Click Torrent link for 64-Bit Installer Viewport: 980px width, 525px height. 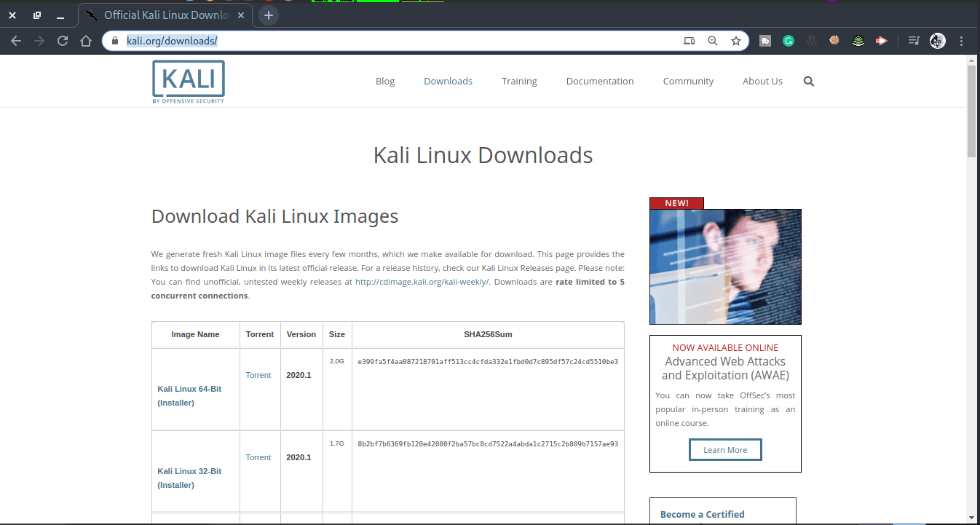[x=258, y=375]
